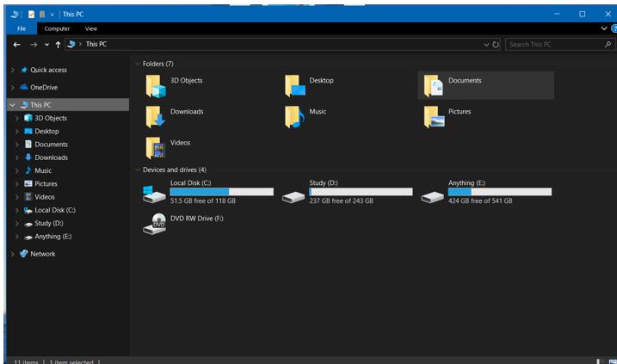Viewport: 617px width, 364px height.
Task: Open the File menu
Action: click(x=22, y=28)
